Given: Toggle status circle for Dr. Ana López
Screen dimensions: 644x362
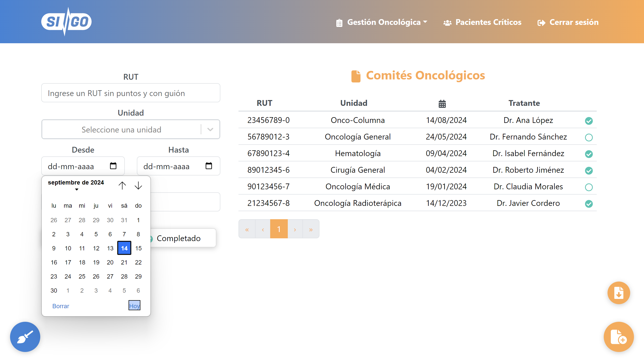Looking at the screenshot, I should [x=589, y=121].
